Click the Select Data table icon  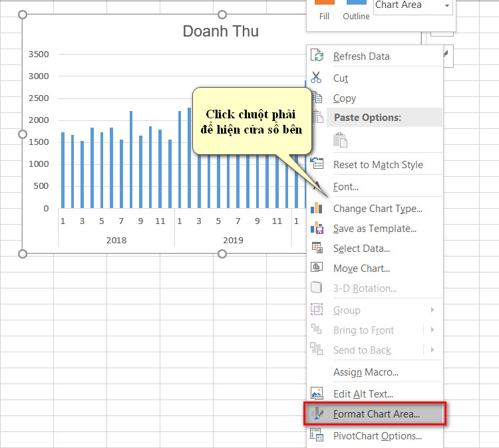(x=317, y=248)
